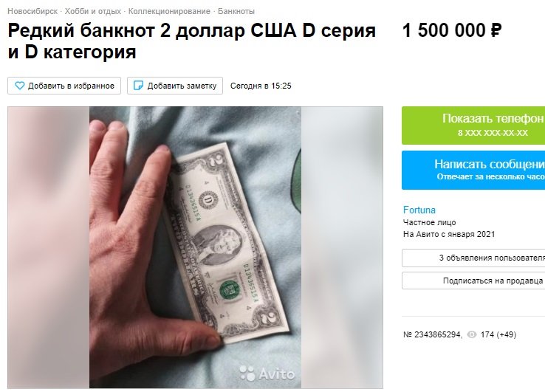
Task: Click the eye views icon
Action: [x=472, y=334]
